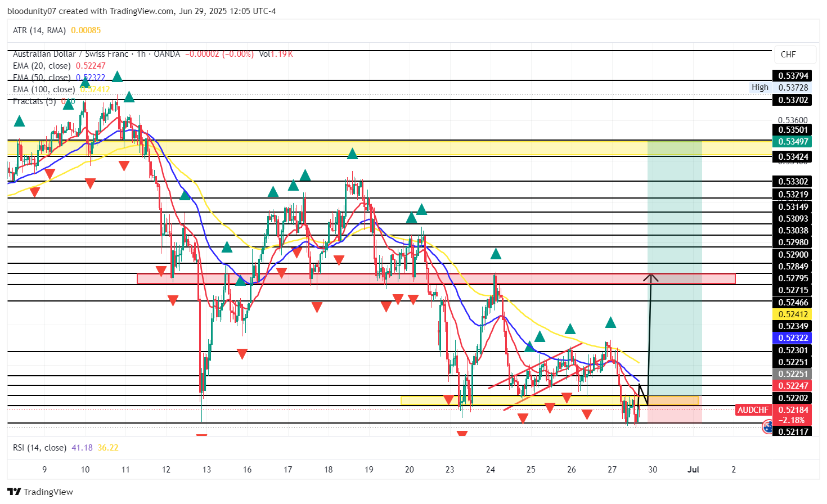Select the green 0.53497 target price label
The width and height of the screenshot is (827, 504).
(x=793, y=142)
